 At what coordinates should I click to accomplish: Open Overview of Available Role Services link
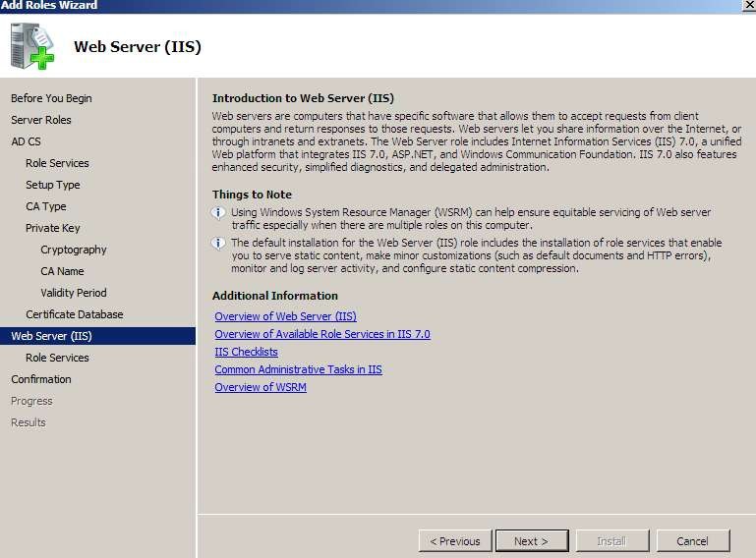[x=322, y=334]
